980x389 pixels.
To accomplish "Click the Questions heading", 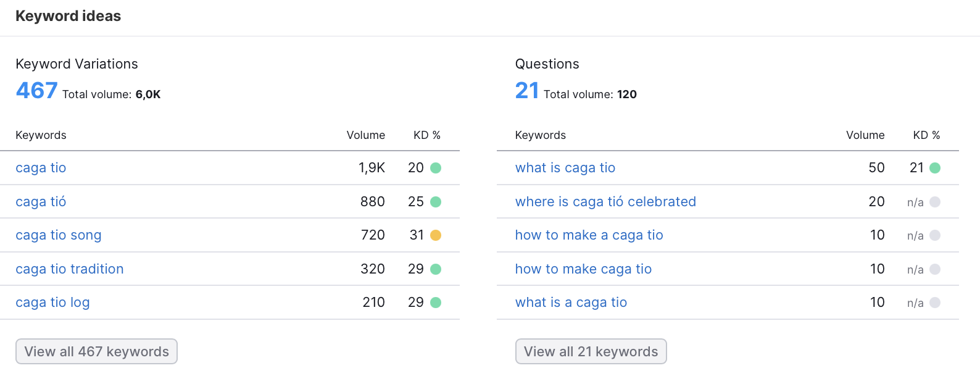I will [547, 64].
